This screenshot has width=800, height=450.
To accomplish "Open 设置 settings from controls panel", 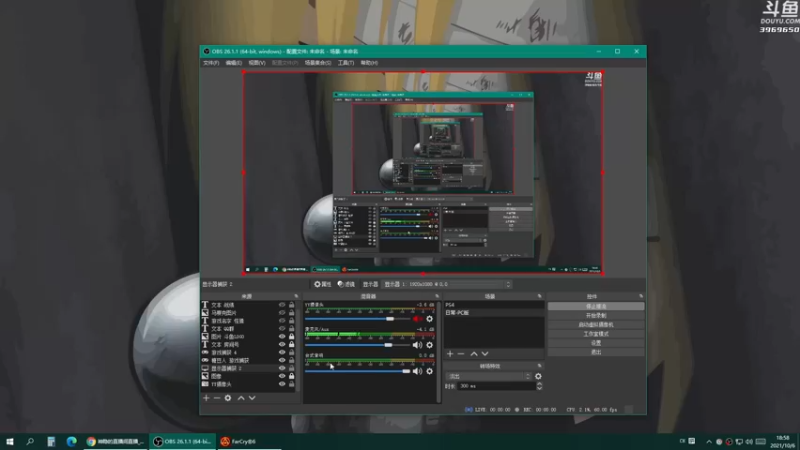I will pos(596,343).
